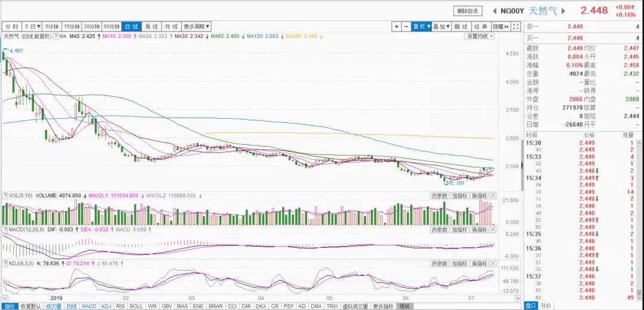Viewport: 644px width, 310px height.
Task: Select the 60分钟 timeframe
Action: (x=112, y=27)
